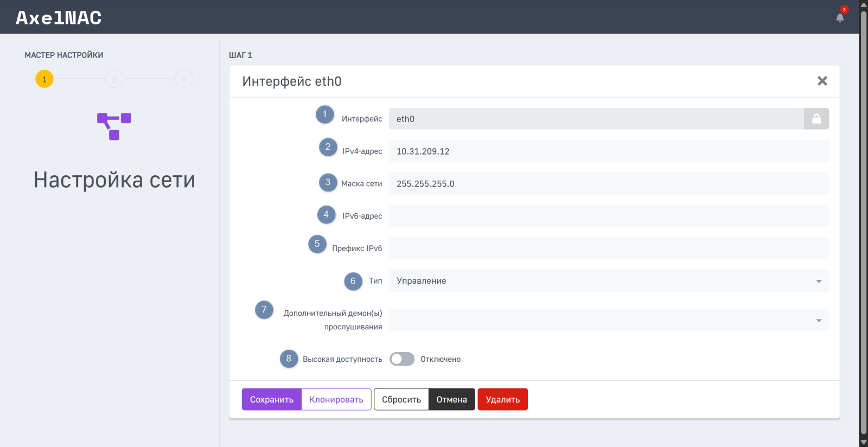Expand the Дополнительный демон(ы) прослушивания dropdown
868x447 pixels.
coord(609,320)
